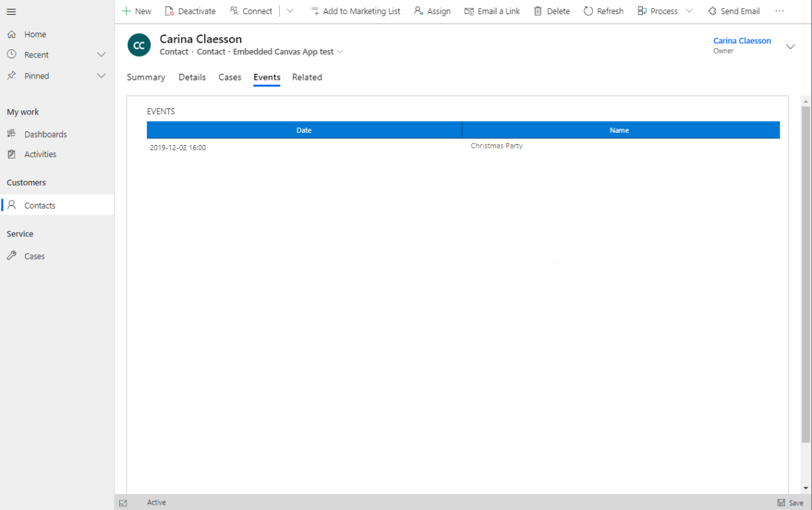Image resolution: width=812 pixels, height=510 pixels.
Task: Open the Related tab
Action: 307,77
